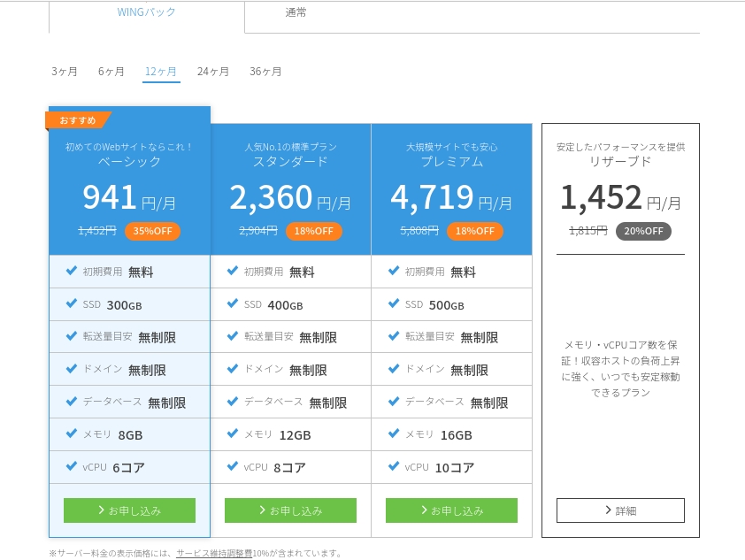
Task: Select the WINGパック tab
Action: pyautogui.click(x=146, y=12)
